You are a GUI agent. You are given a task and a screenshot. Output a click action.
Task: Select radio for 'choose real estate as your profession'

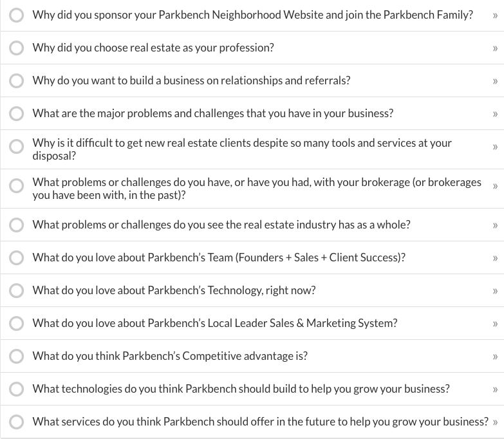[x=16, y=48]
